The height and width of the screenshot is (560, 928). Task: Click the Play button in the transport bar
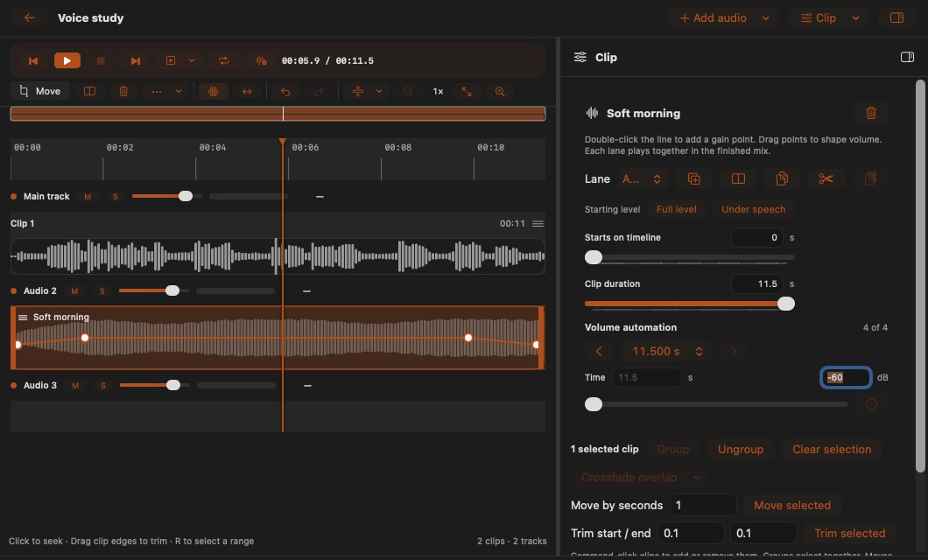pyautogui.click(x=67, y=61)
